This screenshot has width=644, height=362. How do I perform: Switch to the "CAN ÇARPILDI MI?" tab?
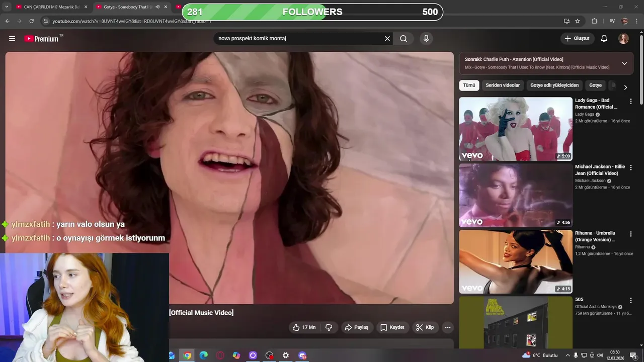pyautogui.click(x=48, y=7)
